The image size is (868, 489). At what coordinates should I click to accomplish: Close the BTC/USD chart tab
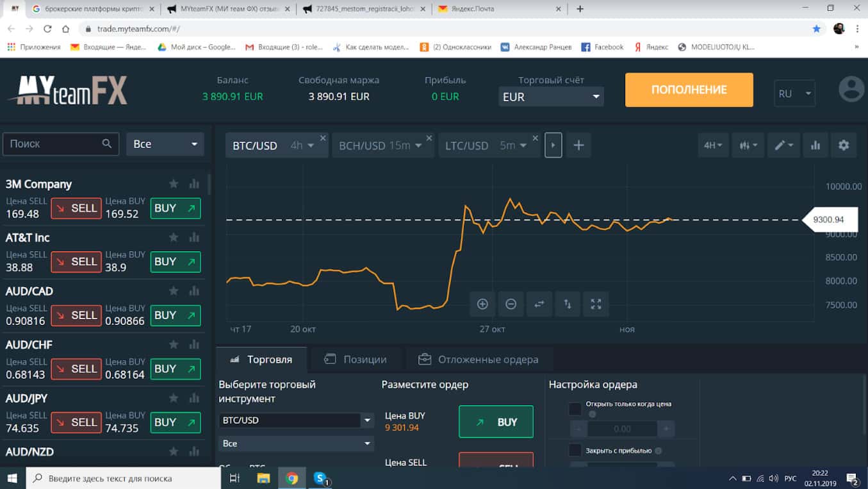click(323, 138)
